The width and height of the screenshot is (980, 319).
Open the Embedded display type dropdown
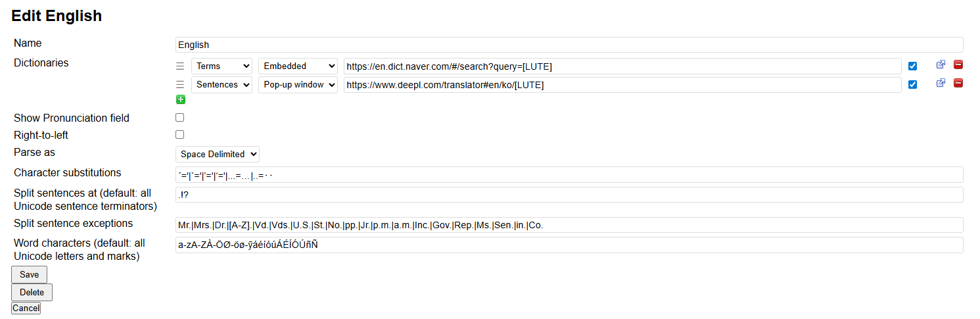coord(298,66)
